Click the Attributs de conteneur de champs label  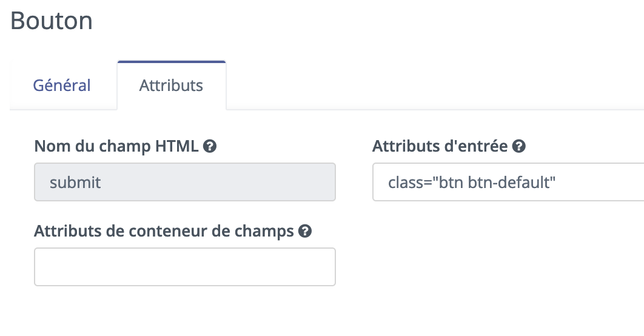click(164, 231)
